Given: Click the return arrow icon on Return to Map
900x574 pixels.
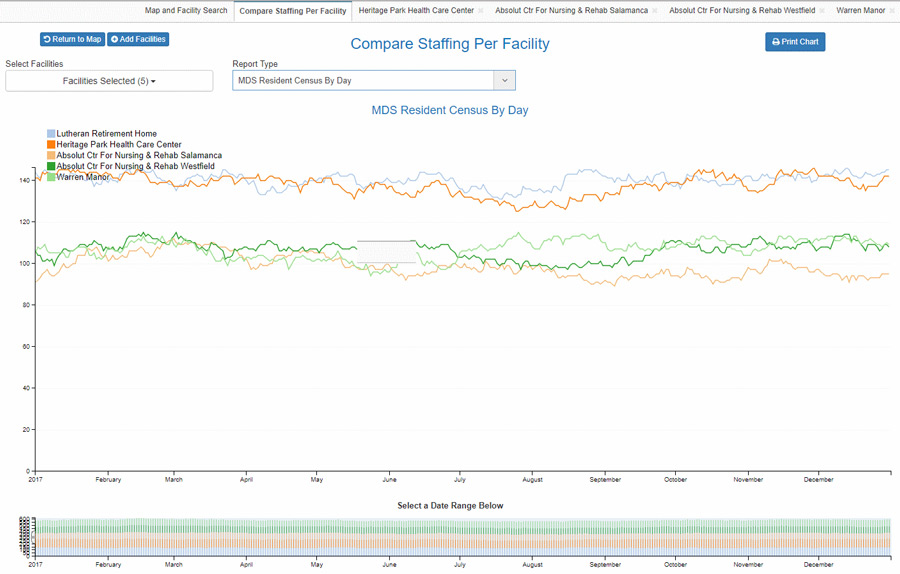Looking at the screenshot, I should [47, 39].
